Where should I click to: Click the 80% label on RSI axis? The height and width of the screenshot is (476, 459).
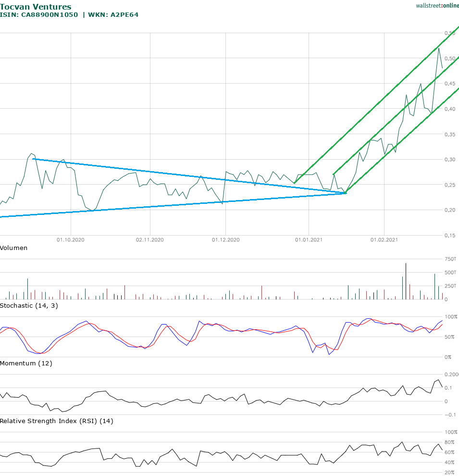pyautogui.click(x=449, y=442)
